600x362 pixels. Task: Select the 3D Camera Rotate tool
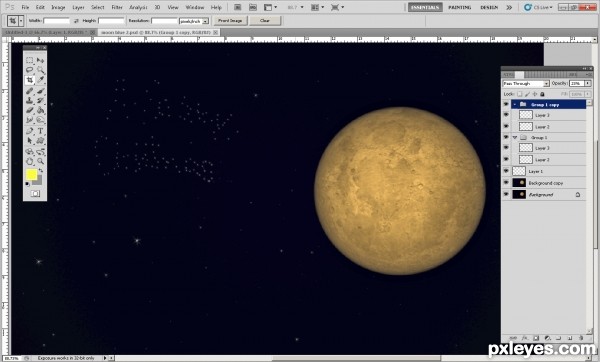coord(41,152)
